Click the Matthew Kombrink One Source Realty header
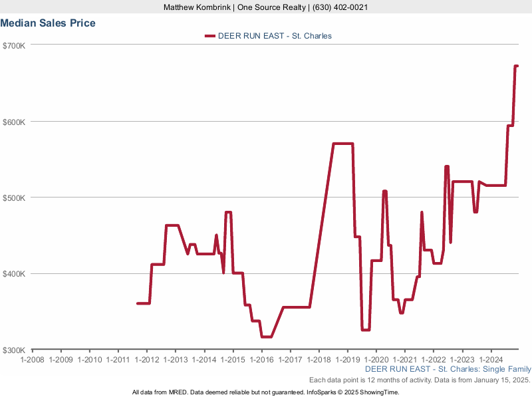The image size is (532, 399). [x=265, y=7]
